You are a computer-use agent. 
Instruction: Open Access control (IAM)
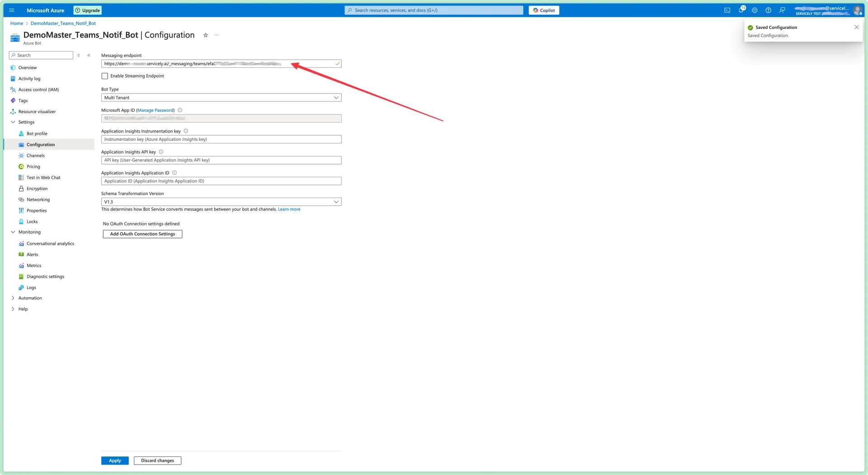(38, 90)
